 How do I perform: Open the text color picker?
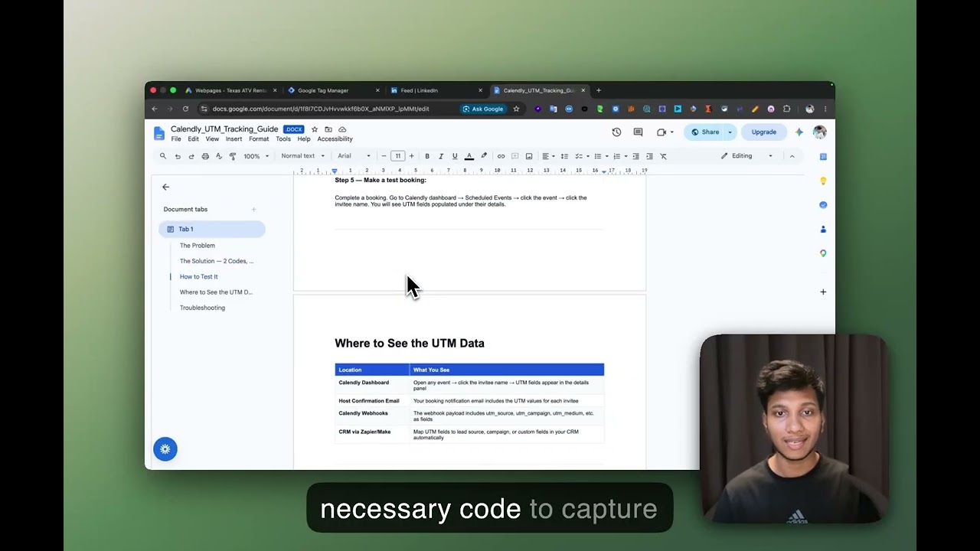469,156
